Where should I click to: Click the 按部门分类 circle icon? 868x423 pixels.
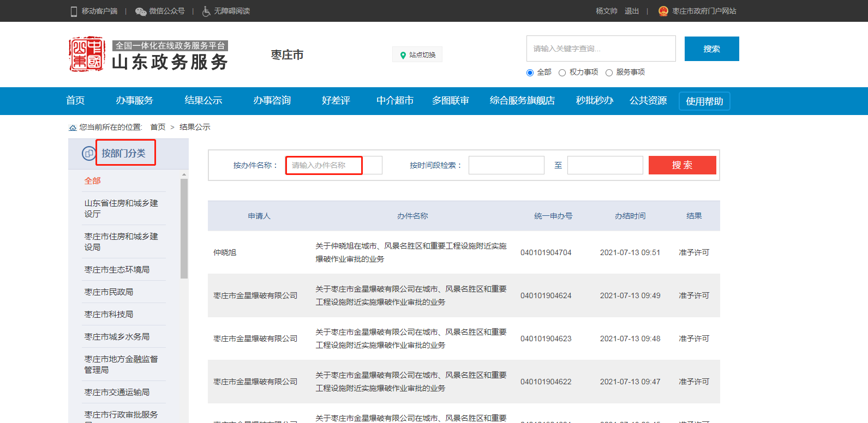tap(88, 154)
